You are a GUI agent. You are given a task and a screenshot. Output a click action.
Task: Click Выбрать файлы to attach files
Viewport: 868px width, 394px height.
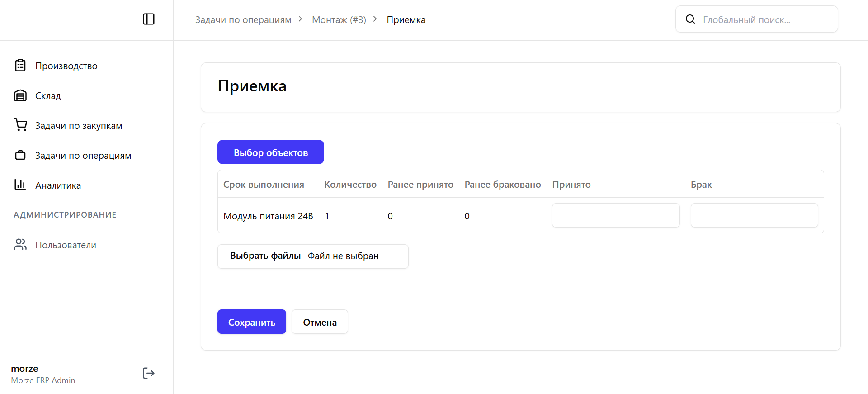click(x=265, y=256)
